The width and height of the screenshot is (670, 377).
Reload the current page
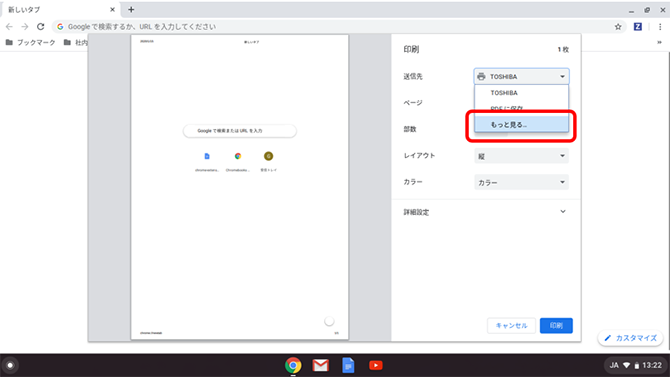coord(41,27)
